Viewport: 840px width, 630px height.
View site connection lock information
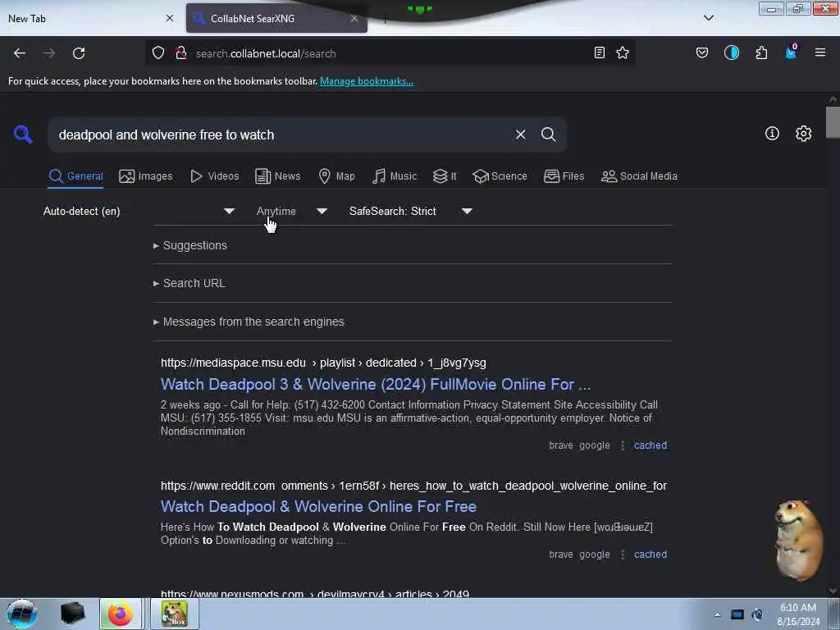coord(181,53)
